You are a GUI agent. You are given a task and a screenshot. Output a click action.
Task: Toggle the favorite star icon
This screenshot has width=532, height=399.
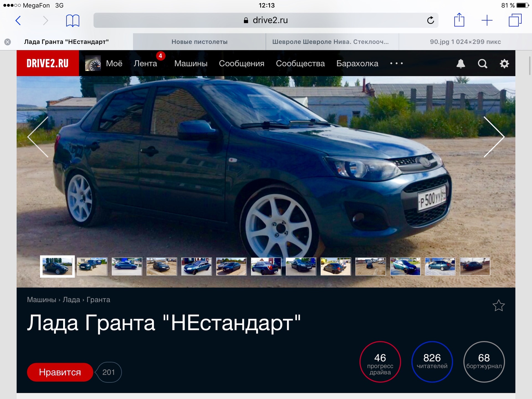pyautogui.click(x=498, y=306)
